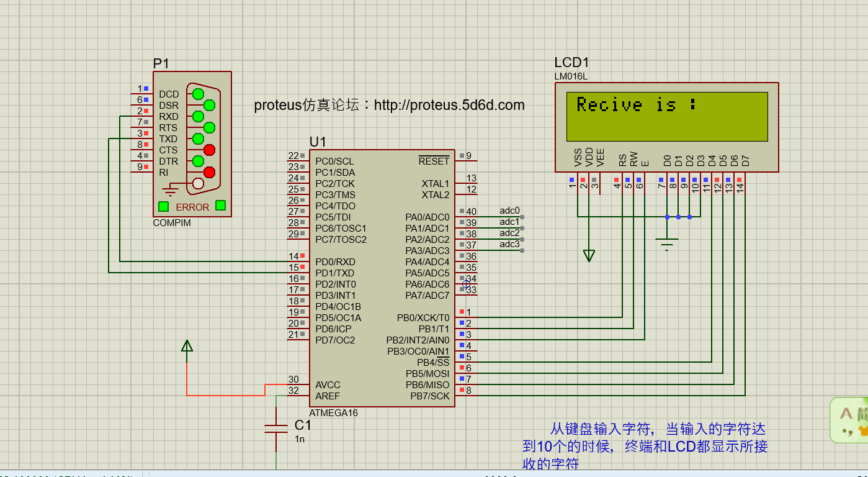
Task: Select the DSR green status indicator
Action: (210, 105)
